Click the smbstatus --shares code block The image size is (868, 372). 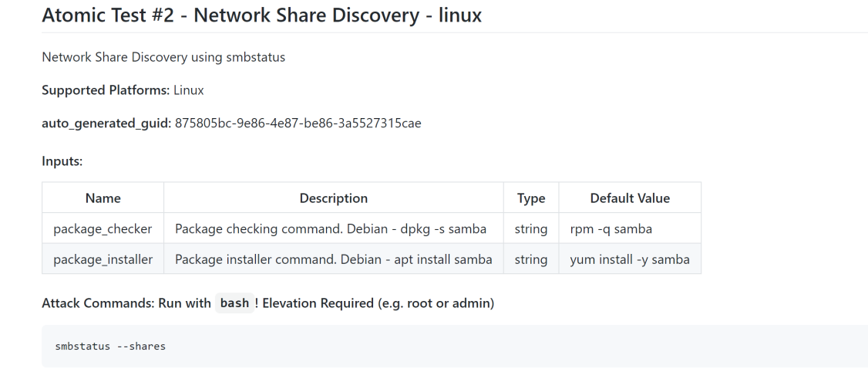click(455, 347)
